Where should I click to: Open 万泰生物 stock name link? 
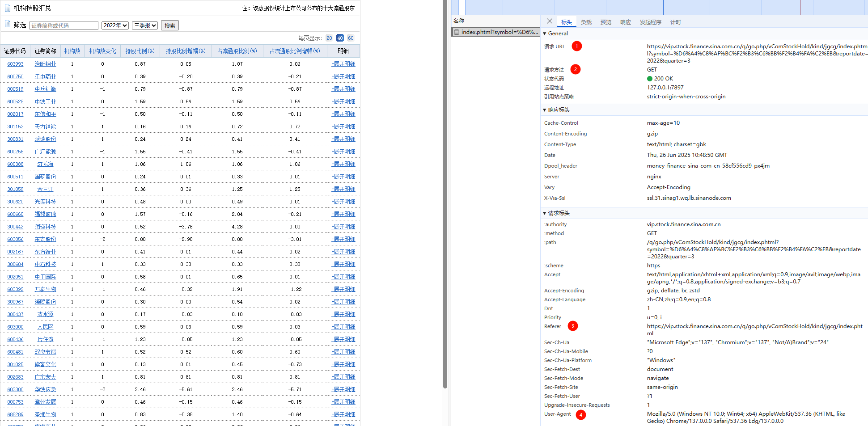coord(46,289)
